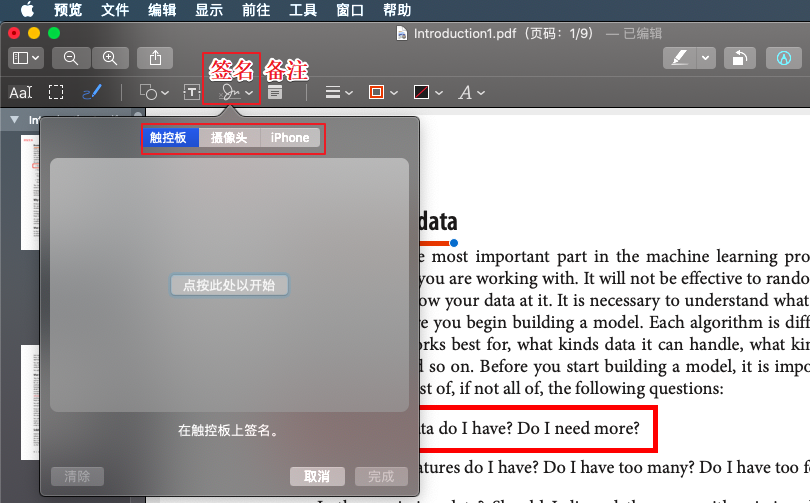Toggle the Markup toolbar button
Viewport: 810px width, 503px height.
(x=782, y=58)
